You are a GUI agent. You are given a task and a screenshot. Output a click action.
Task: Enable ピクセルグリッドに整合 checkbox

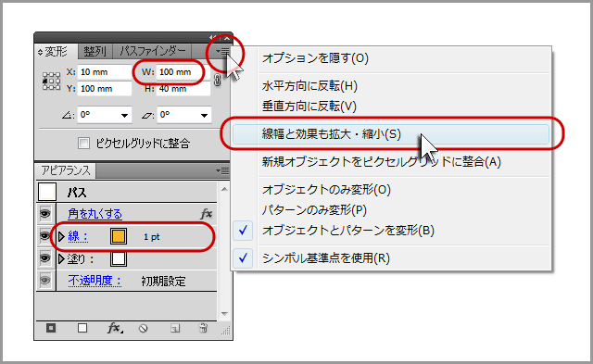83,144
